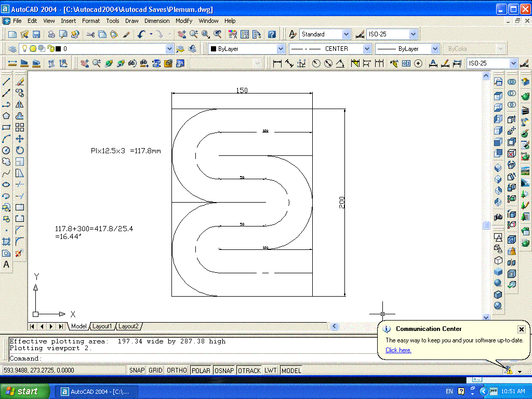Select the Line draw tool
532x399 pixels.
point(6,82)
